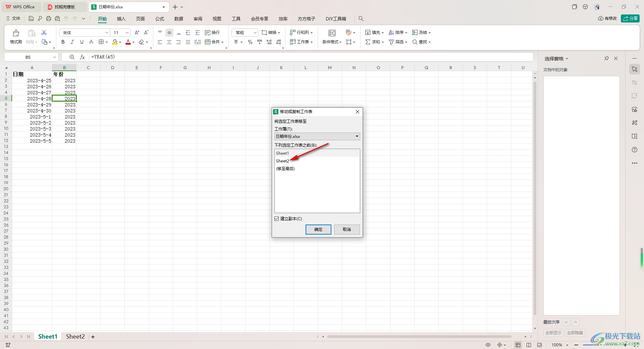Open the Start (开始) ribbon tab

click(x=102, y=19)
